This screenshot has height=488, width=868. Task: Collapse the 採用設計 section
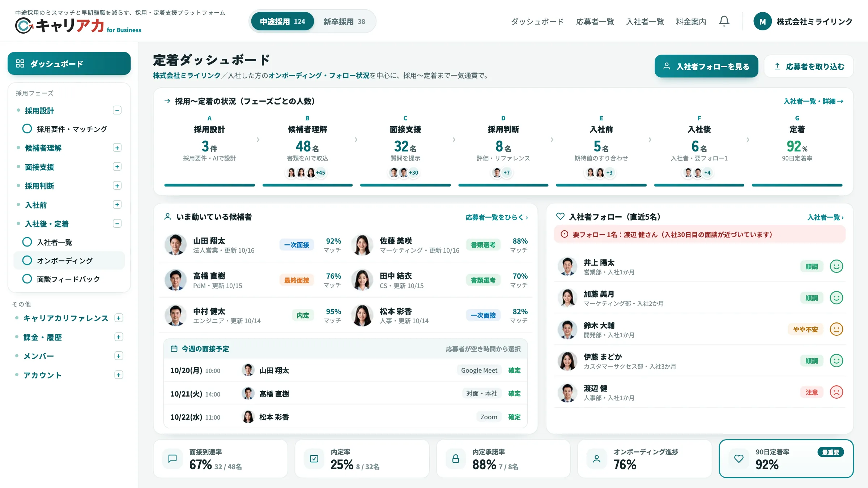tap(117, 110)
